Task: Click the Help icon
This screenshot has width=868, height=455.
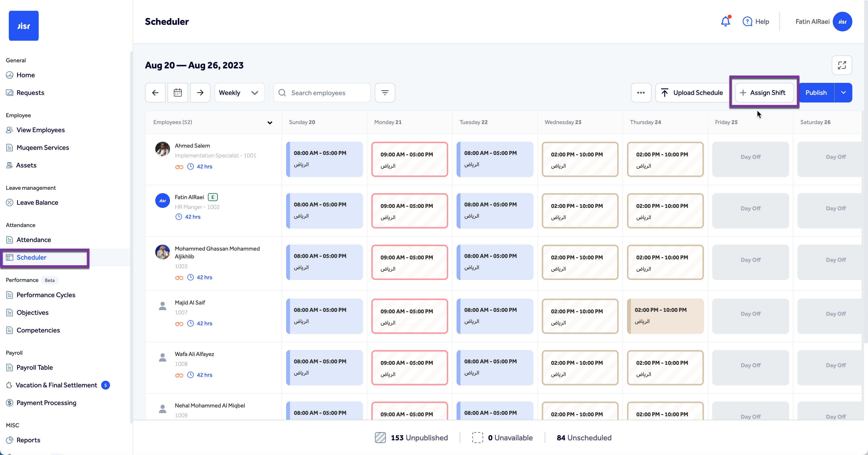Action: click(x=748, y=21)
